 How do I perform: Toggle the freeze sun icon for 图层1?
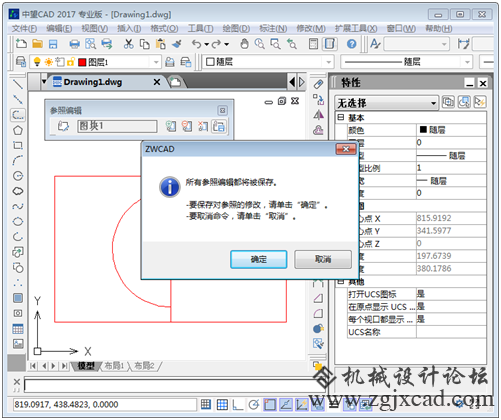[x=49, y=62]
